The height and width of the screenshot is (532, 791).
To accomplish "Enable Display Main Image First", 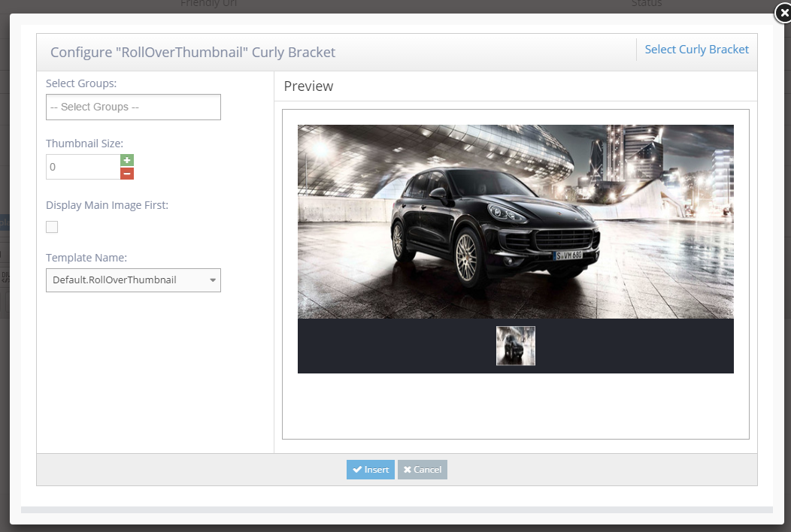I will [51, 226].
